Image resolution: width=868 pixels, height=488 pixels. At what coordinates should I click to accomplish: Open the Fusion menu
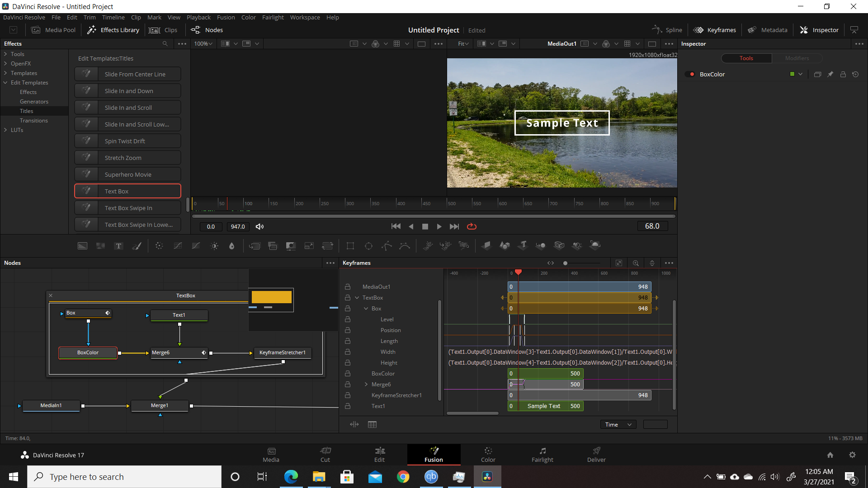[x=226, y=17]
